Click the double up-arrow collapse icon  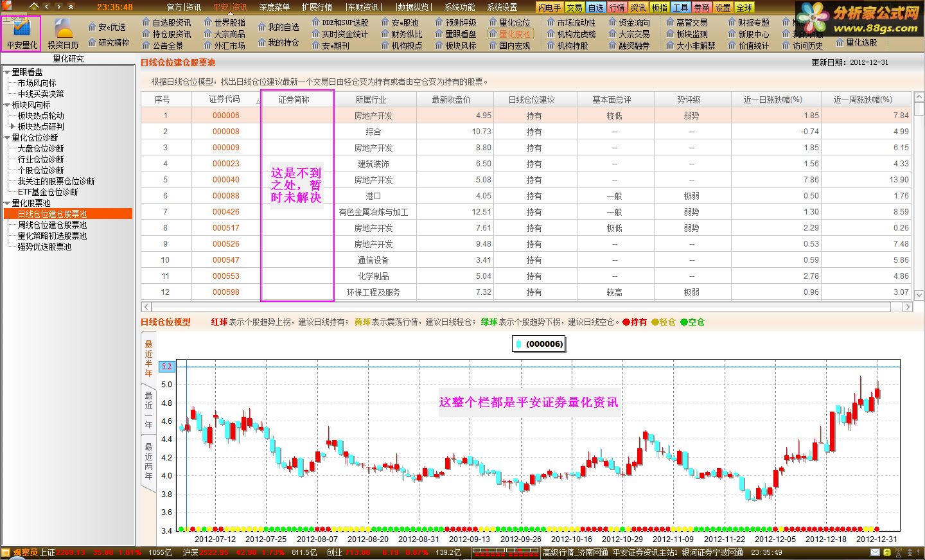pyautogui.click(x=71, y=6)
